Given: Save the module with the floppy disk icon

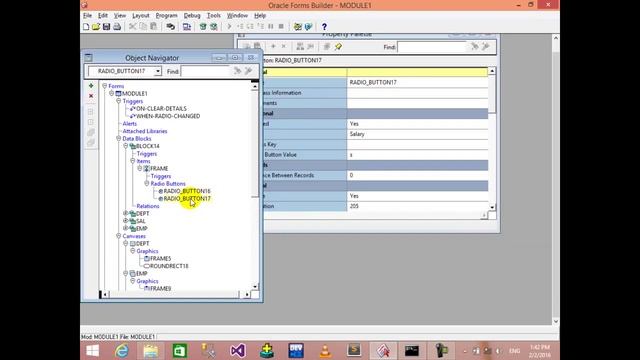Looking at the screenshot, I should tap(107, 27).
